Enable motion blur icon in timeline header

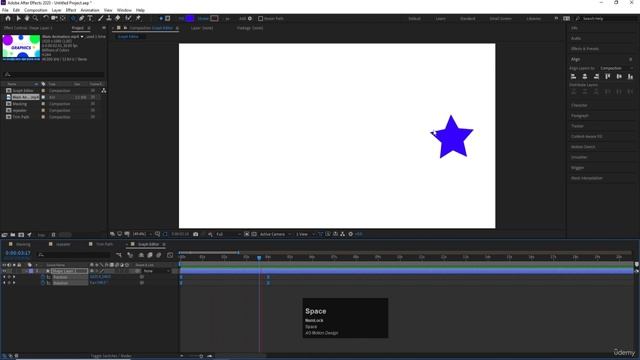[x=159, y=255]
